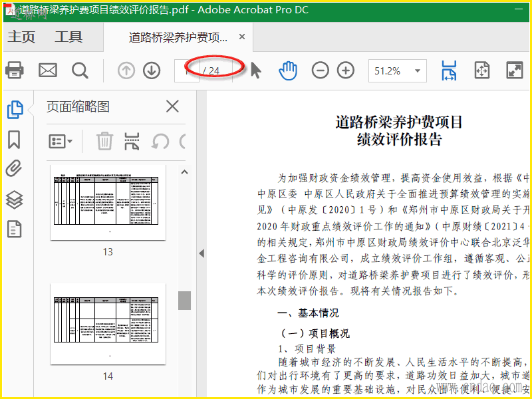The image size is (532, 399).
Task: Click the Print icon in the toolbar
Action: [x=14, y=70]
